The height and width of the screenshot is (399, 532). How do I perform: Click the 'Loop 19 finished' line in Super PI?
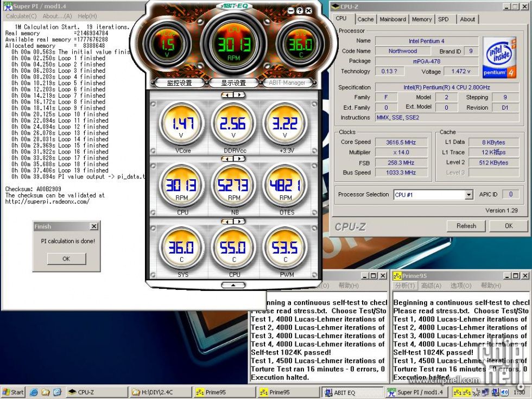click(x=83, y=170)
